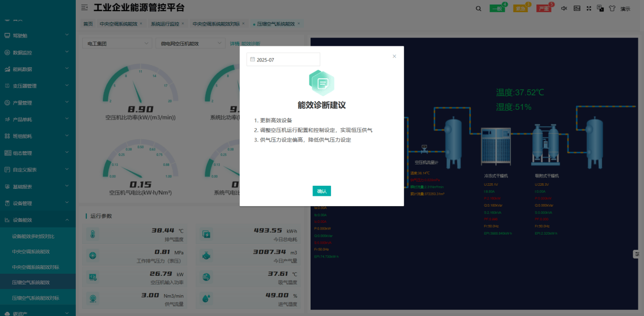Open the 电工集团 dropdown

(117, 44)
